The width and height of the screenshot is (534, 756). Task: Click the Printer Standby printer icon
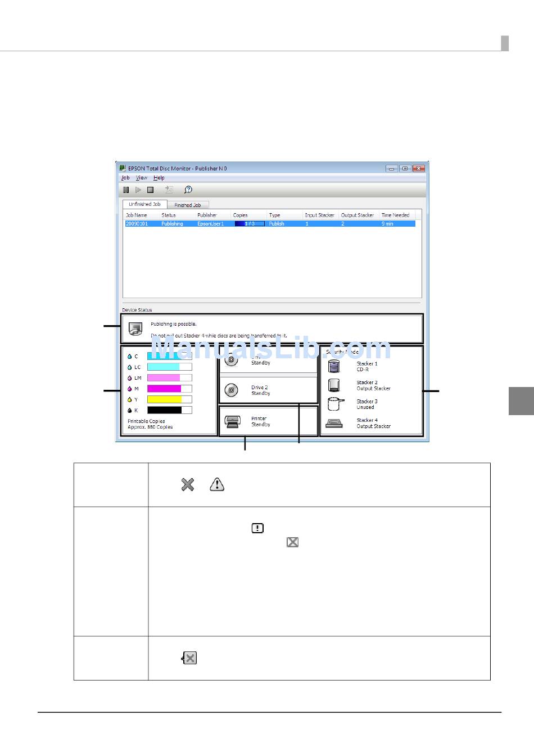tap(232, 421)
